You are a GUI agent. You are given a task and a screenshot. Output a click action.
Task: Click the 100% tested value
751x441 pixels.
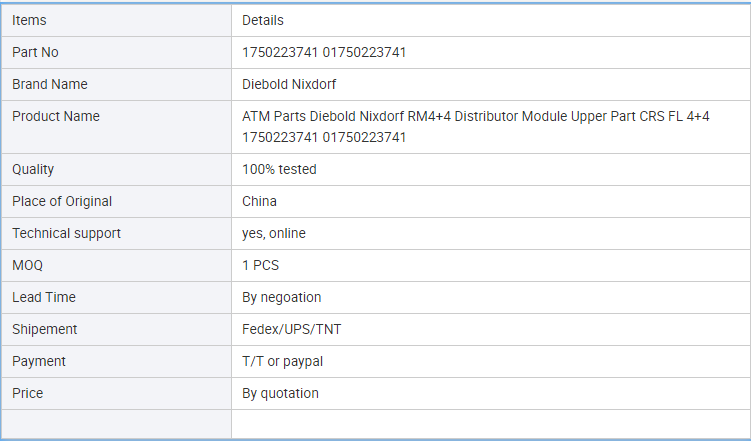point(279,170)
